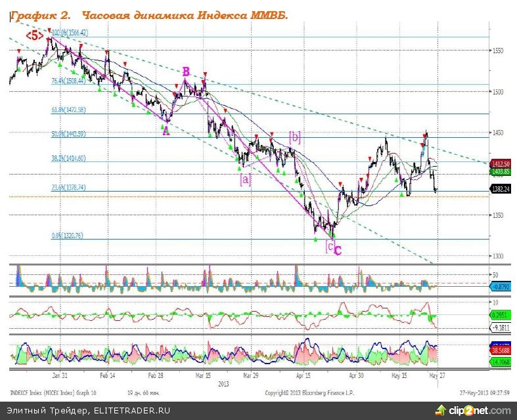Click the [a] sub-wave label
Image resolution: width=517 pixels, height=420 pixels.
(245, 178)
